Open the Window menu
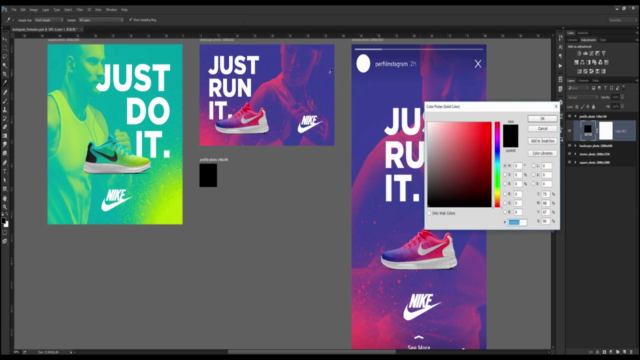The image size is (640, 360). (x=111, y=9)
